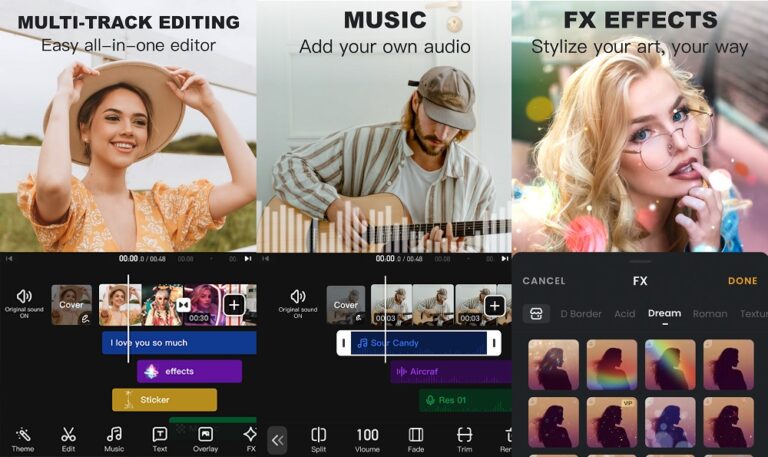Open the transition picker between video clips
Viewport: 768px width, 457px height.
pyautogui.click(x=183, y=305)
